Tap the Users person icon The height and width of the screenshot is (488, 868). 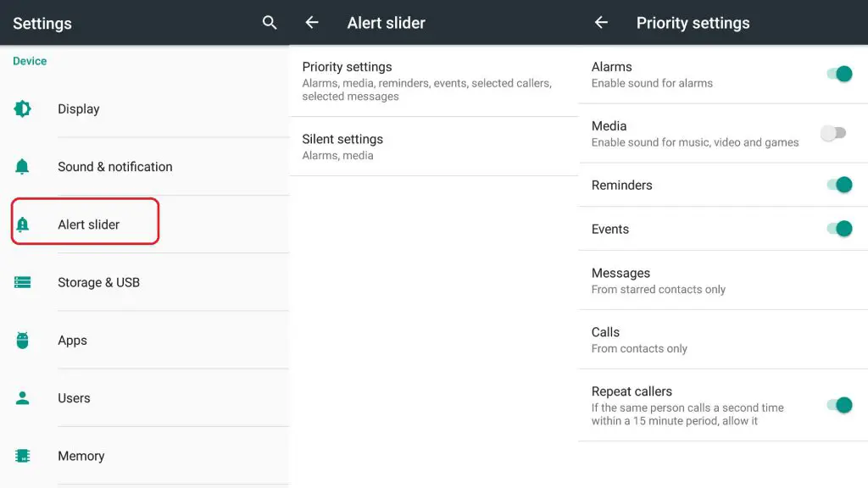23,398
